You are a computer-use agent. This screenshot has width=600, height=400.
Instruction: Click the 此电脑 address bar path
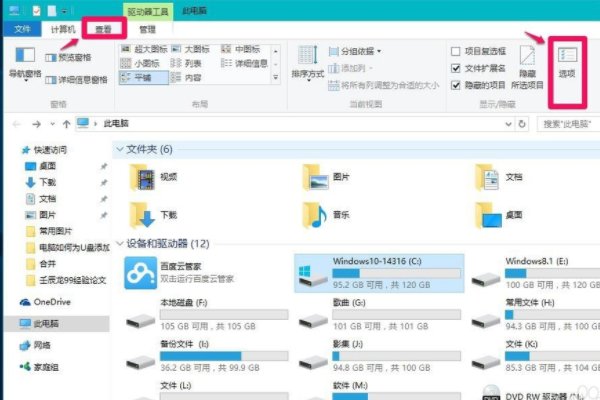[116, 123]
